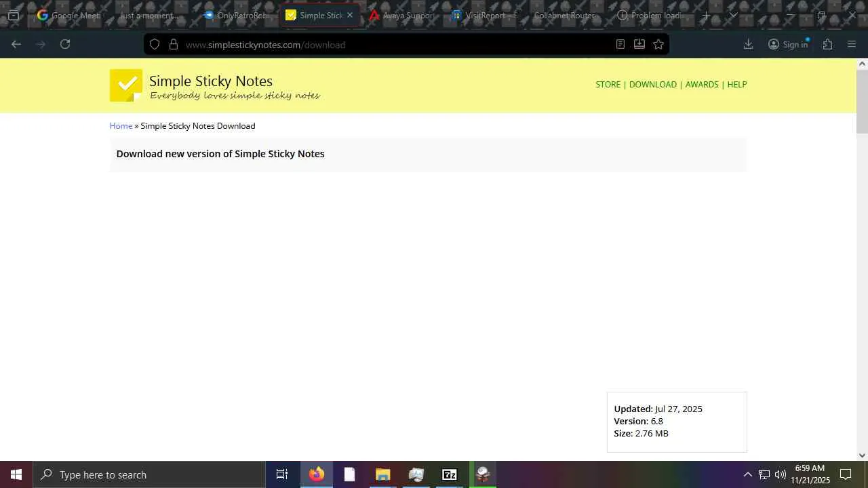Image resolution: width=868 pixels, height=488 pixels.
Task: Open the AWARDS page link
Action: [702, 85]
